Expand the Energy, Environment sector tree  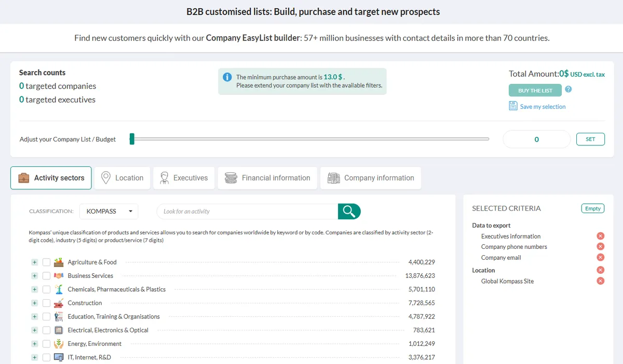34,344
